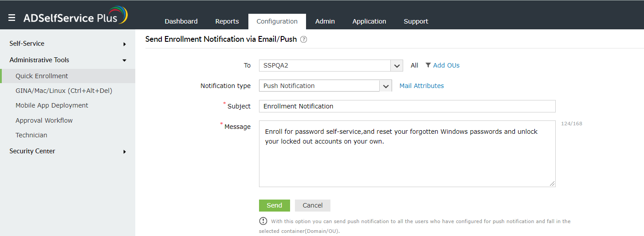The width and height of the screenshot is (644, 236).
Task: Click the help question mark icon
Action: [x=304, y=39]
